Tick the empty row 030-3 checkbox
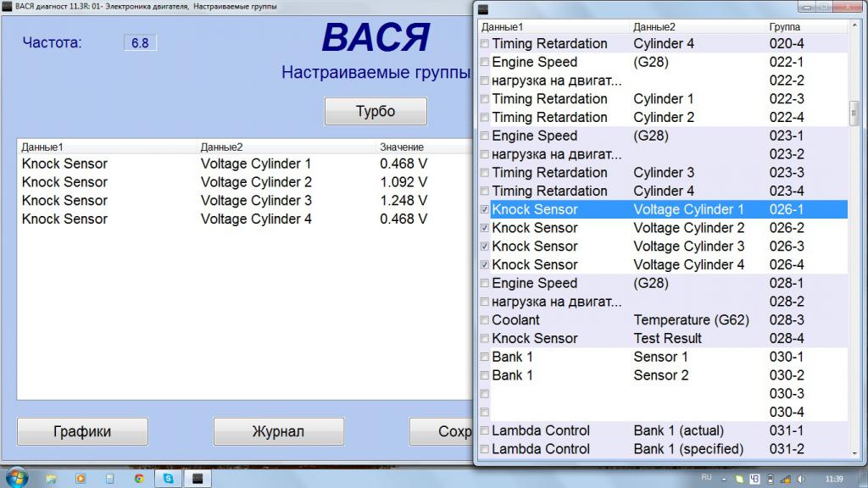 click(x=484, y=394)
